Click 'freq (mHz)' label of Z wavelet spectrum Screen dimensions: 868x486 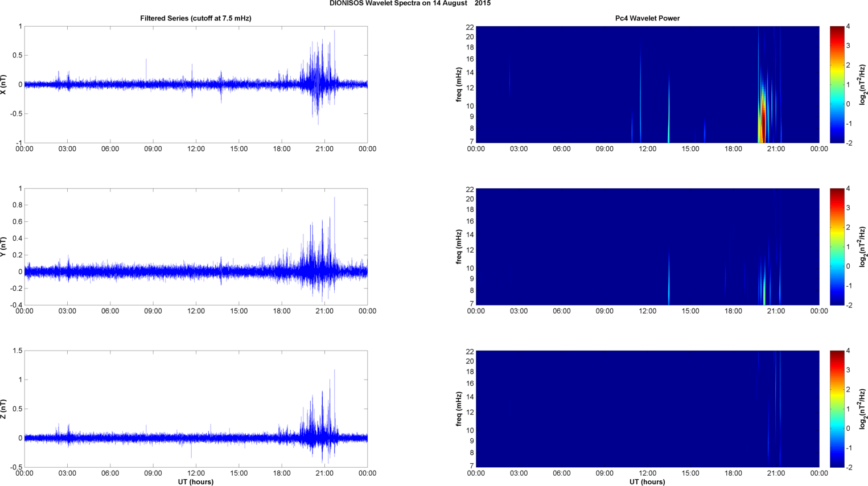click(x=459, y=409)
